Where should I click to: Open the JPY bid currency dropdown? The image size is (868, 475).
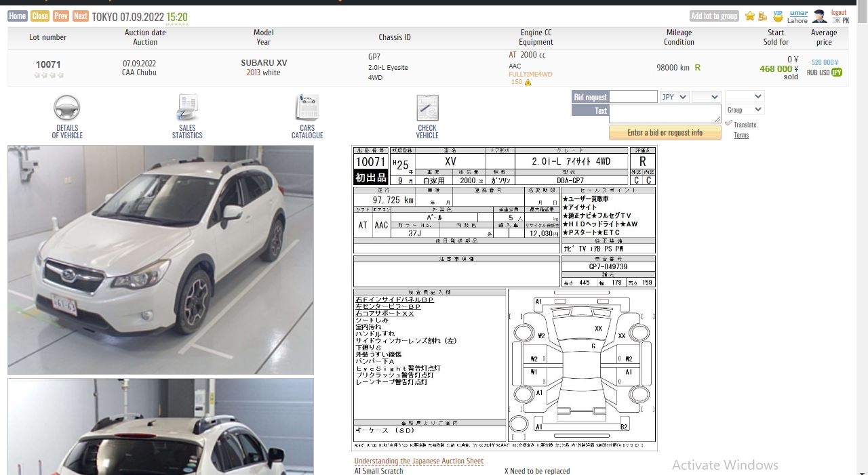[674, 97]
